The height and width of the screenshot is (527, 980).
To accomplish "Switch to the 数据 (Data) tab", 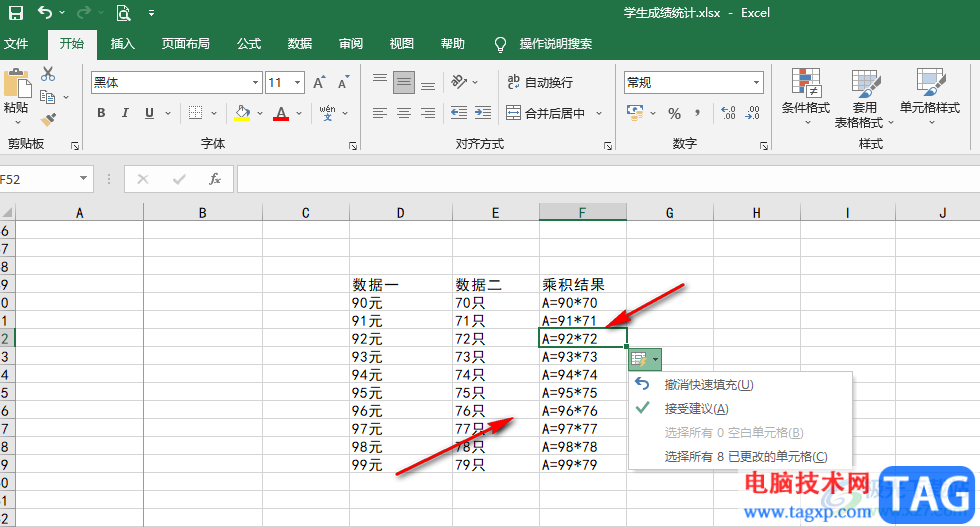I will pos(300,43).
